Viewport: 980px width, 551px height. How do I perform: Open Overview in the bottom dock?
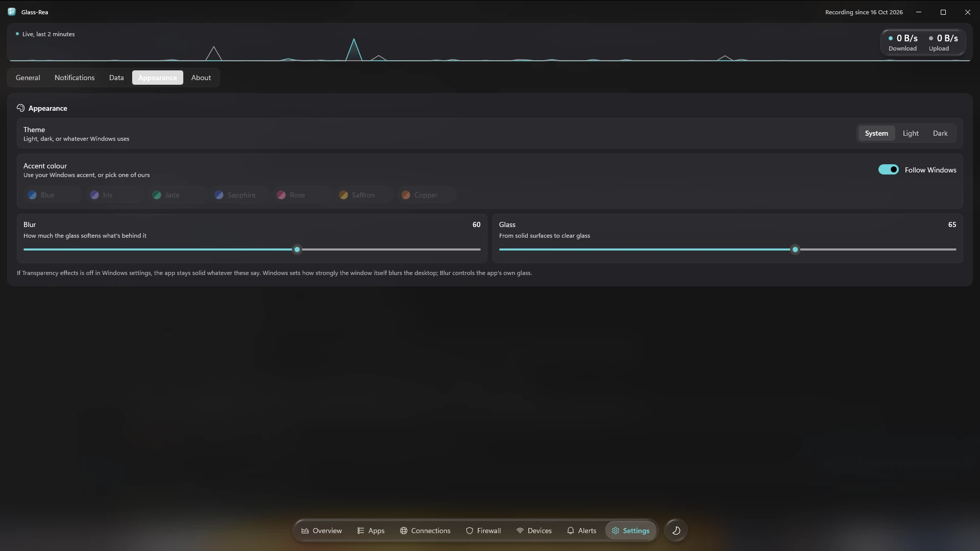click(x=322, y=531)
